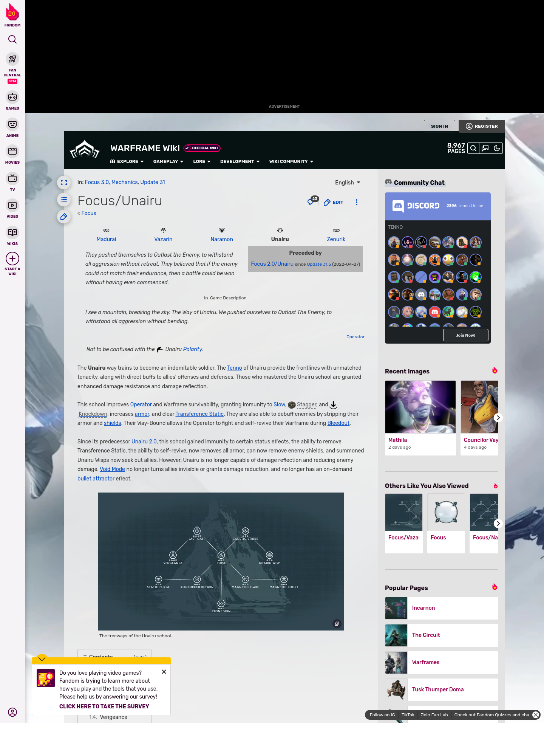Expand the Gameplay menu
Image resolution: width=544 pixels, height=756 pixels.
168,161
